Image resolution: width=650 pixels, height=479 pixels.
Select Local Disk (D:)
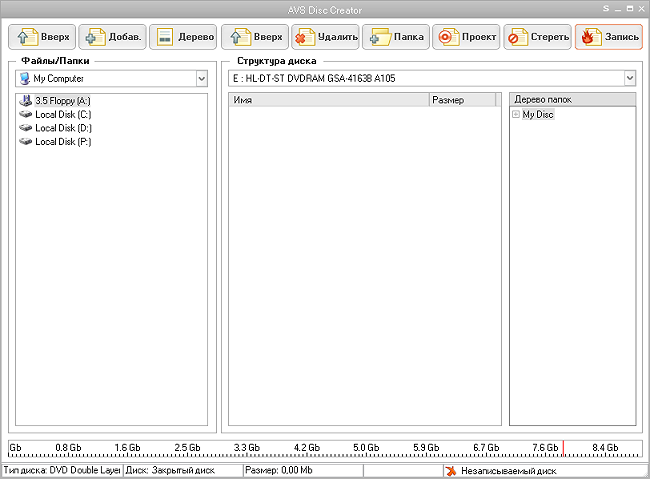(x=55, y=128)
